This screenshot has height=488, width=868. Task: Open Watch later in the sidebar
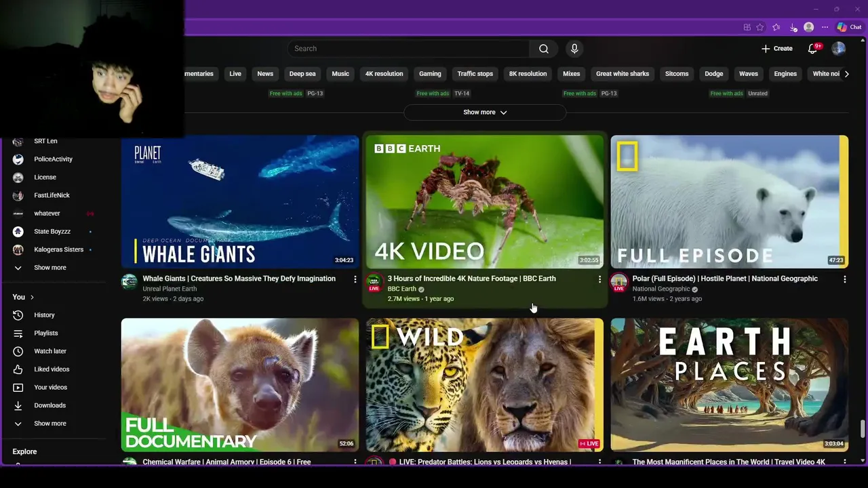pos(50,351)
